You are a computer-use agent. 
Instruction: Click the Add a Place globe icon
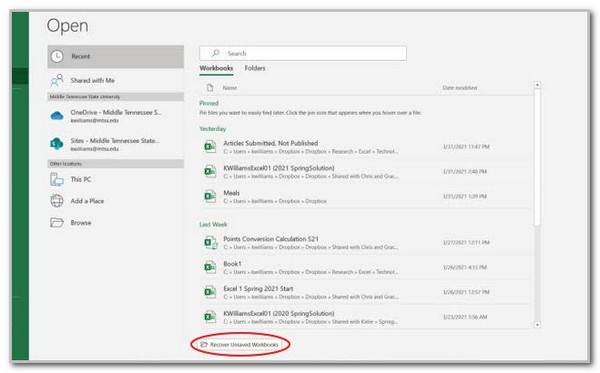click(x=57, y=201)
